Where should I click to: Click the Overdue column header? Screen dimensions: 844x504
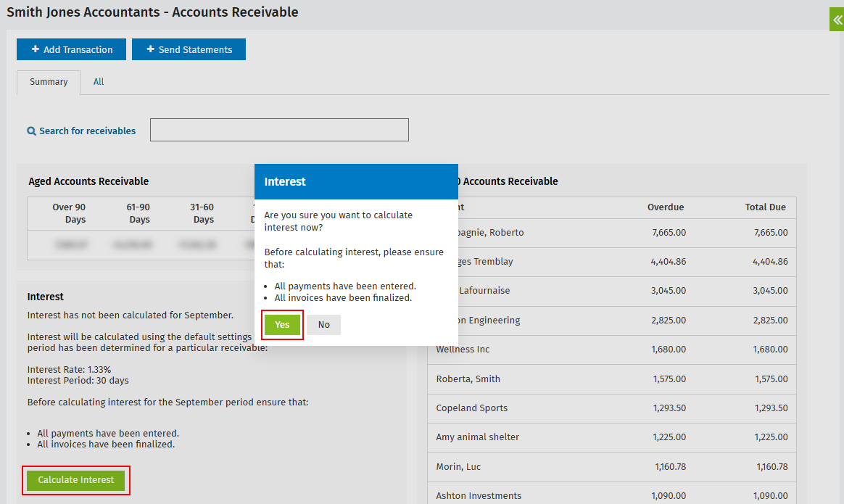[x=666, y=207]
